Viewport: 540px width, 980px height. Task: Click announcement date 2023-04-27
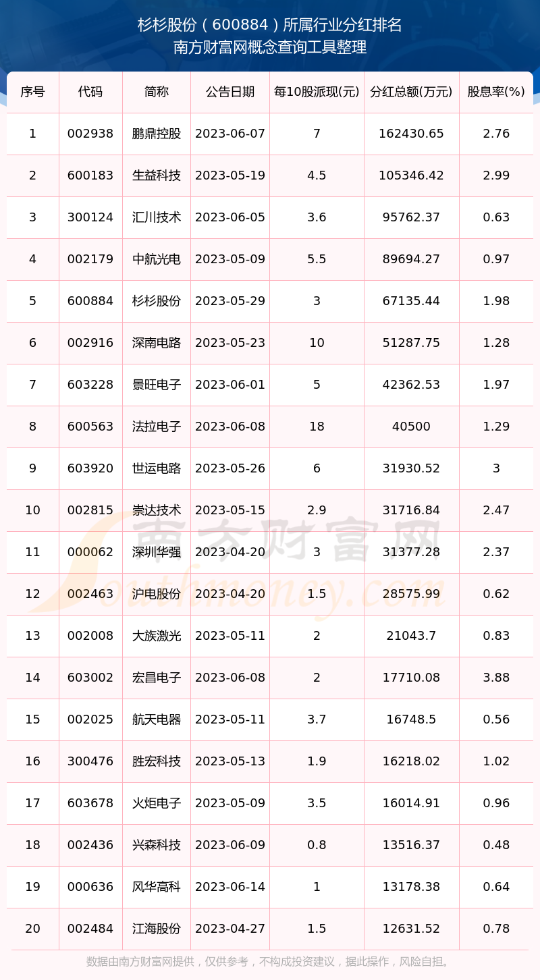(x=230, y=929)
